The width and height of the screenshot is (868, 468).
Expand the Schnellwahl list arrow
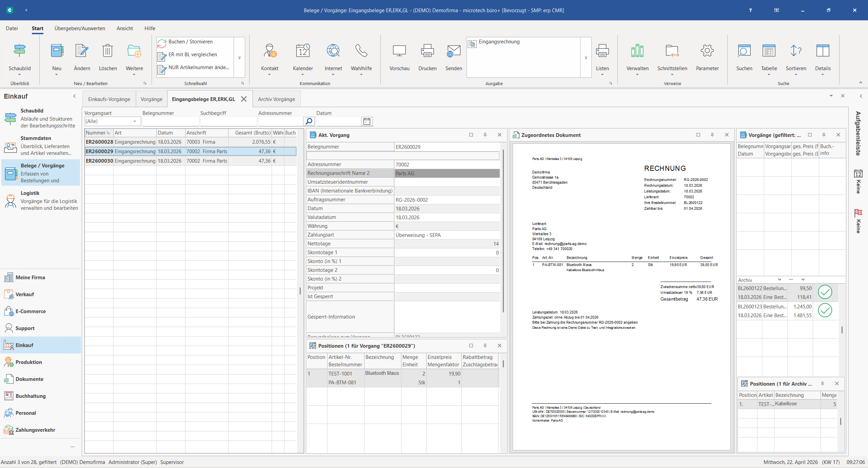[x=239, y=58]
